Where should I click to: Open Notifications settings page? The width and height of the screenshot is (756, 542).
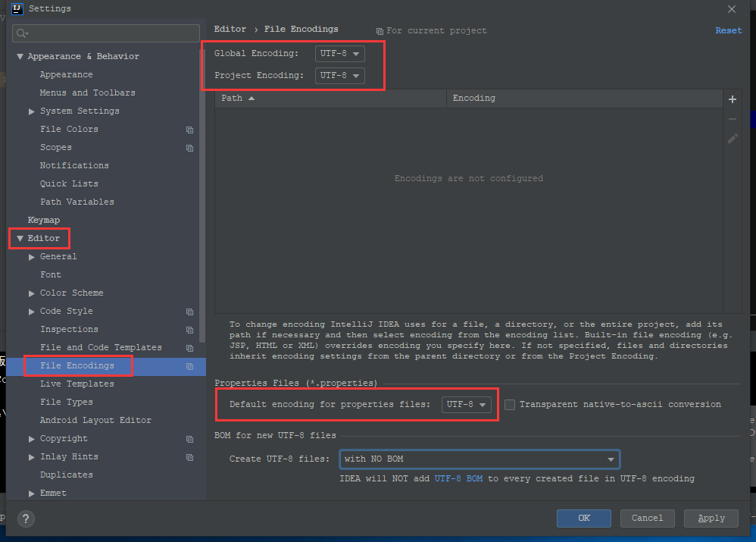pos(74,165)
